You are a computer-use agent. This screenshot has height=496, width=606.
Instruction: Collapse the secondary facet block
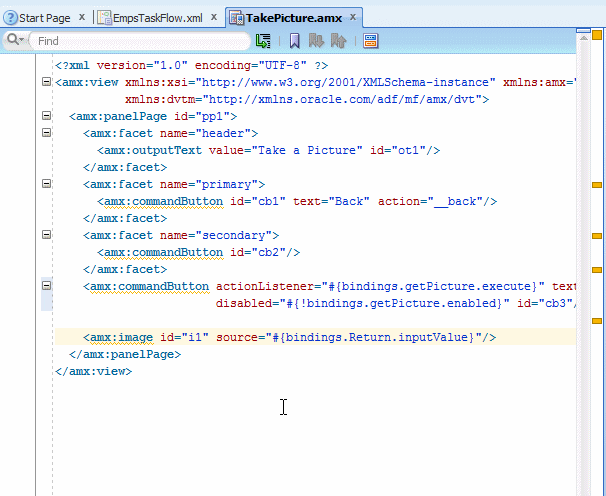tap(46, 235)
